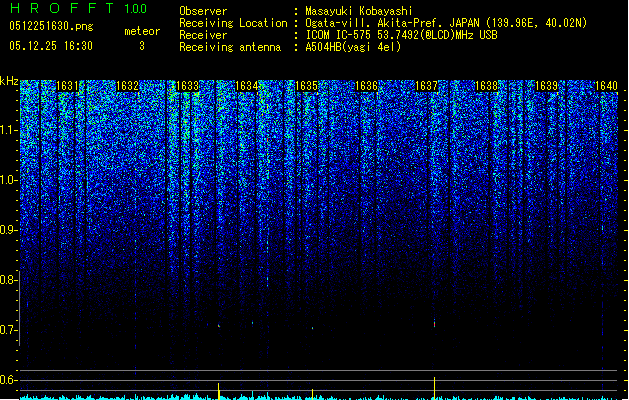Click the 0.8 kHz axis tick label
Screen dimensions: 629x400
[x=8, y=280]
